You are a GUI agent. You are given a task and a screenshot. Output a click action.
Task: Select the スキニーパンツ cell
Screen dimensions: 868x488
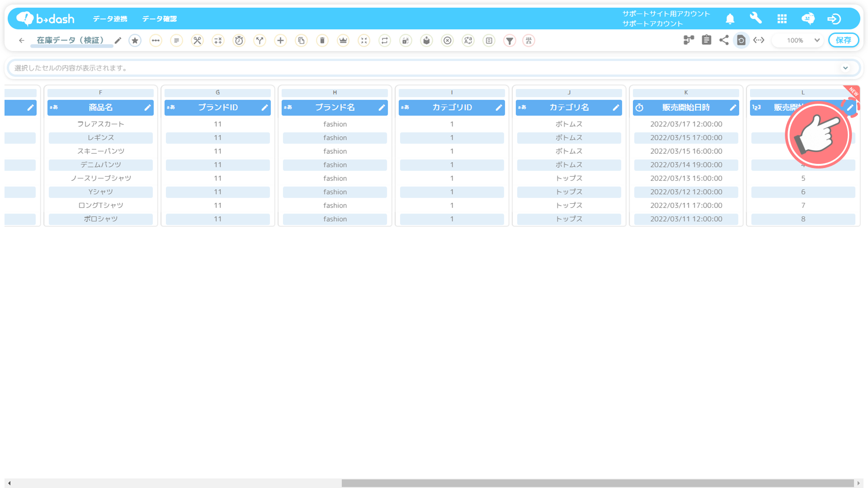point(101,151)
